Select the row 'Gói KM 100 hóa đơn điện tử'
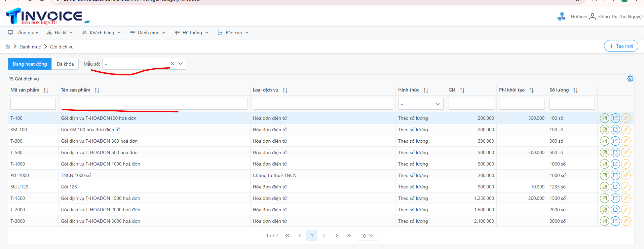The image size is (644, 249). point(321,130)
